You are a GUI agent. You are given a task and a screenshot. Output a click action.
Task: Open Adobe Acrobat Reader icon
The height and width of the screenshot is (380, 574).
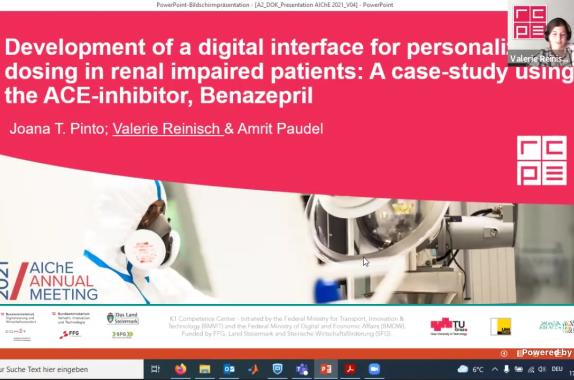350,369
